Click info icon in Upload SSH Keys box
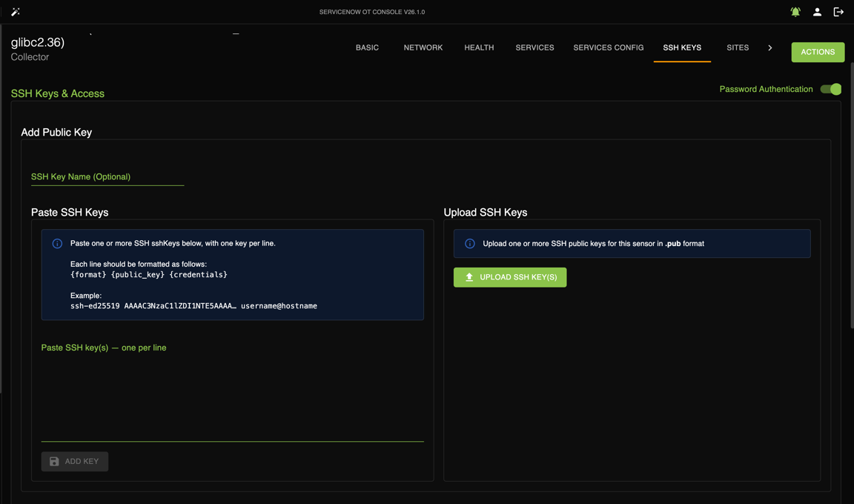The image size is (854, 504). [469, 243]
